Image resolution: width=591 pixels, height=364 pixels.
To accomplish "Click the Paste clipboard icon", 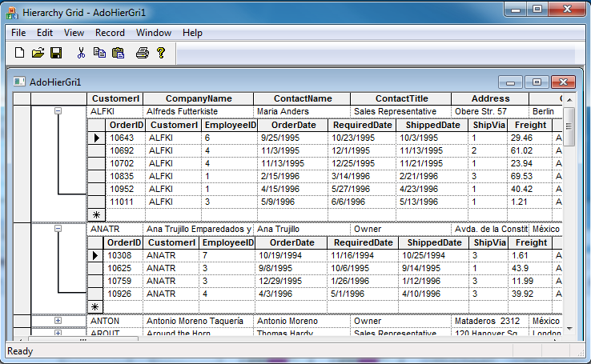I will (x=119, y=54).
